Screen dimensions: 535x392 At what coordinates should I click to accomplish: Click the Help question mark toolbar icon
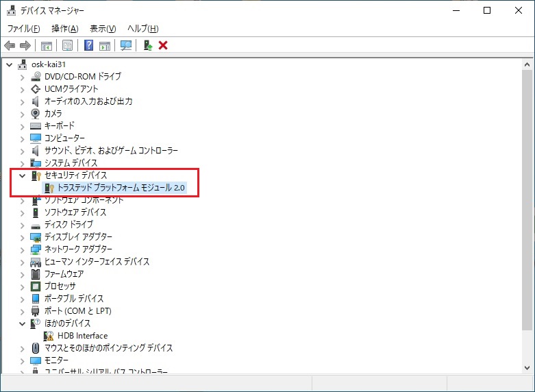click(x=88, y=45)
